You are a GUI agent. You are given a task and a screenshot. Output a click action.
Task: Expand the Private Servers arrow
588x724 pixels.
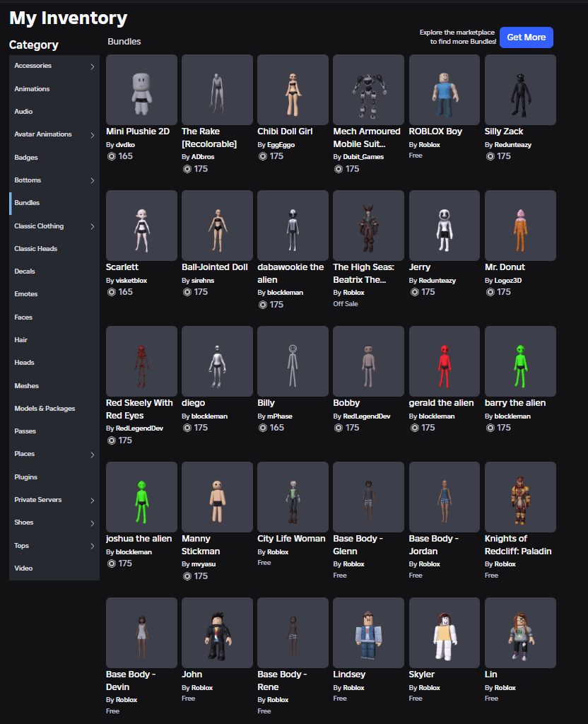pos(93,501)
